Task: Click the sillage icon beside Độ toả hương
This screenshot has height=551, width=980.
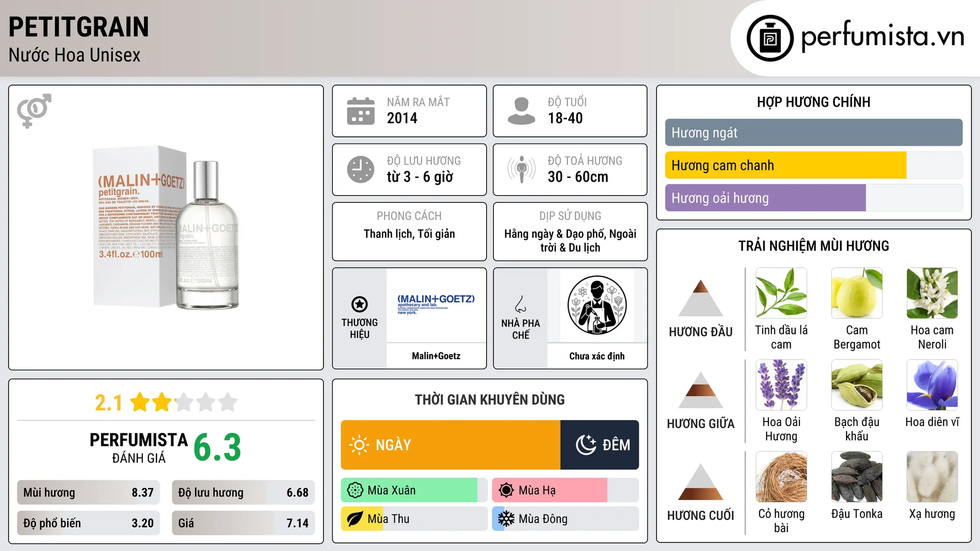Action: point(522,169)
